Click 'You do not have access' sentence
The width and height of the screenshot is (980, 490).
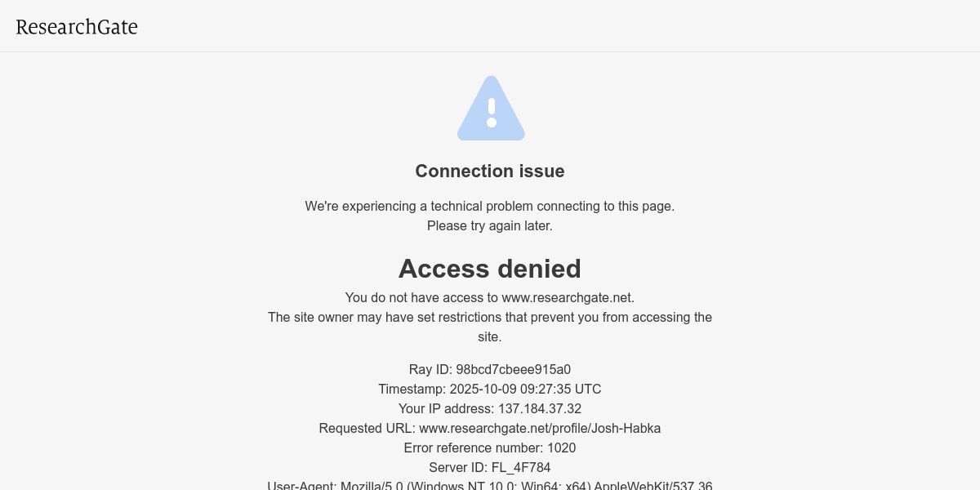click(x=490, y=298)
